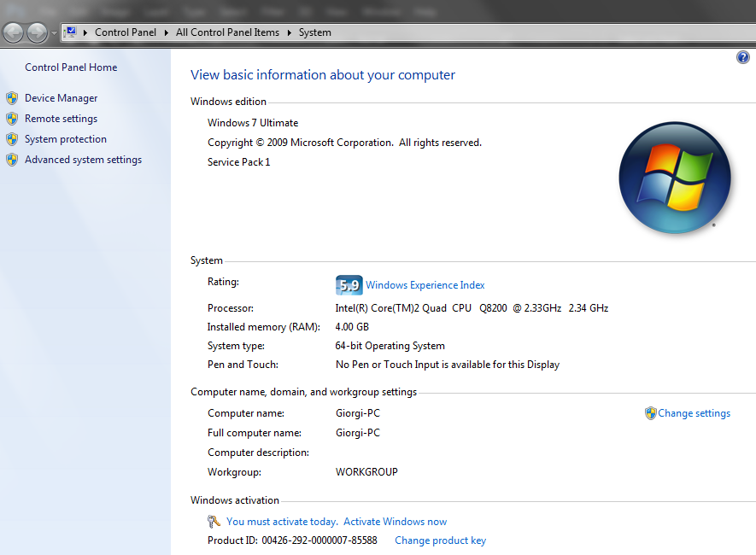Click 64-bit Operating System value
This screenshot has height=555, width=756.
(x=390, y=346)
